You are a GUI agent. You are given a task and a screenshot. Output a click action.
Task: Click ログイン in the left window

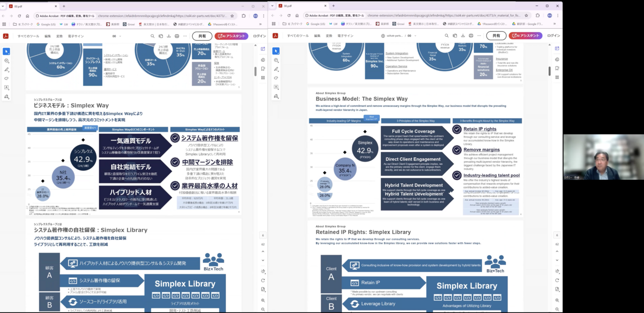point(260,36)
